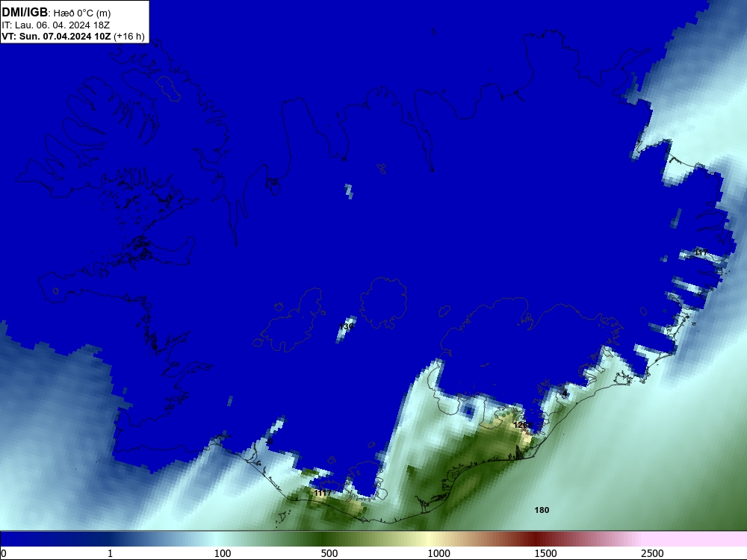Click the "180" value label over the sea

[542, 510]
